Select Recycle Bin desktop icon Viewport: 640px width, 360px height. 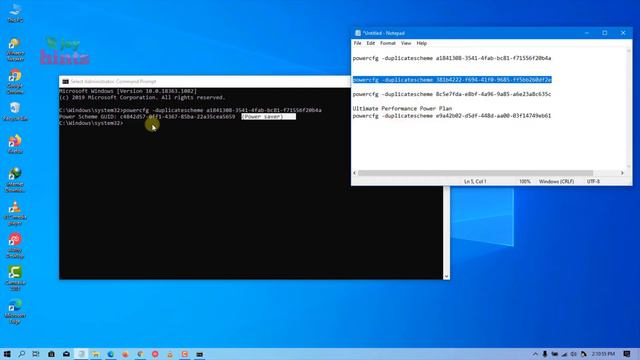coord(16,111)
